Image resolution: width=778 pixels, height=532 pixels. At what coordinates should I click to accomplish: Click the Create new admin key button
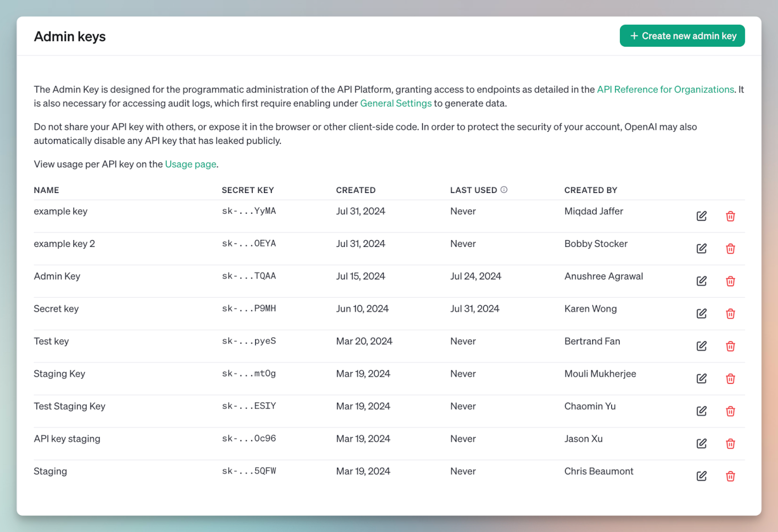(682, 35)
